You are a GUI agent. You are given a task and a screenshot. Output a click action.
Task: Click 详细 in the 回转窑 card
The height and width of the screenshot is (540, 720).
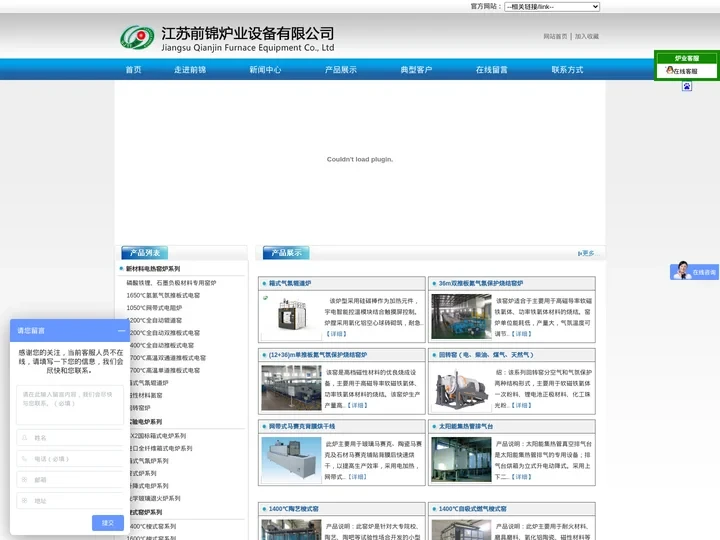(x=521, y=405)
